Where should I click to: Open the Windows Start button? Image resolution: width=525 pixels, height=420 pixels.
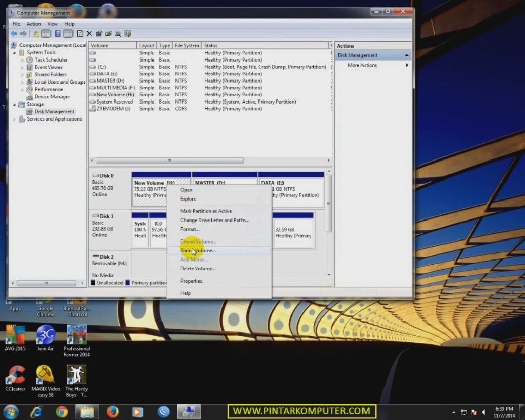point(11,412)
